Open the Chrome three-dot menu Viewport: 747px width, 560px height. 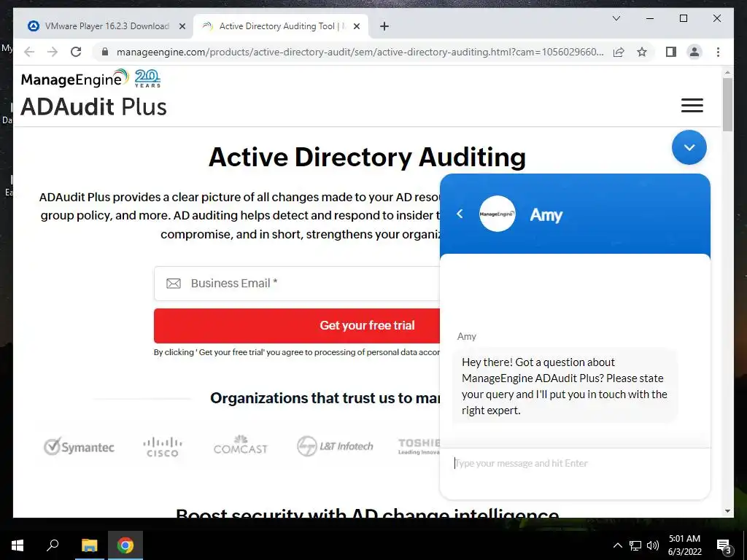point(718,52)
